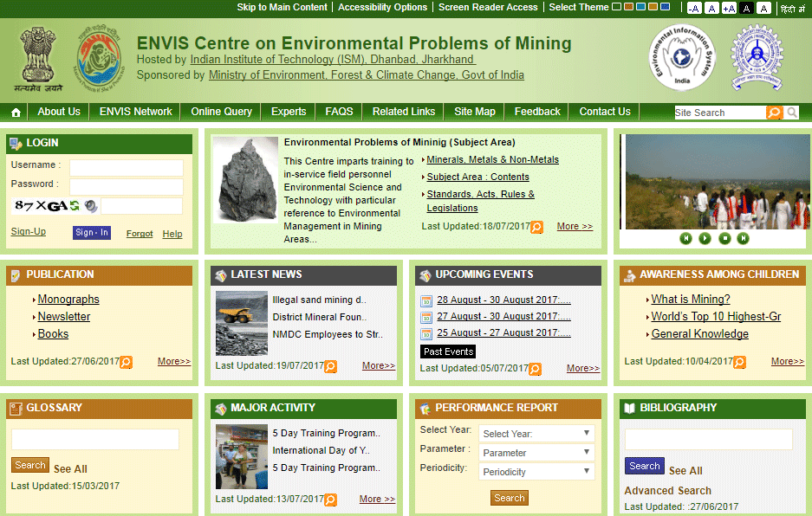Click calendar icon for 28 August event
The image size is (812, 516).
pyautogui.click(x=426, y=300)
